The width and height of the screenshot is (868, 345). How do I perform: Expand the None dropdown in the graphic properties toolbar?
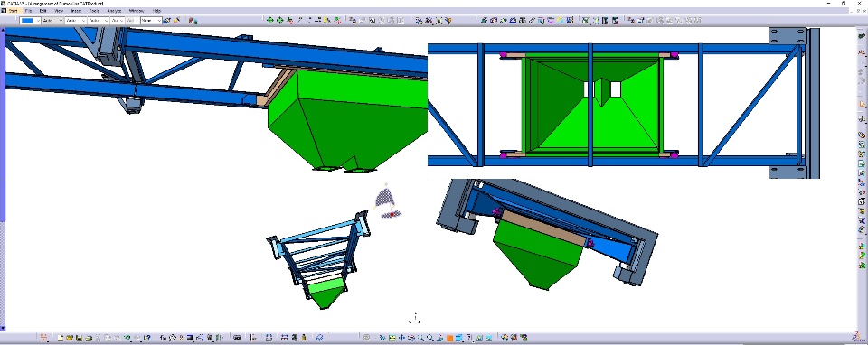(151, 21)
